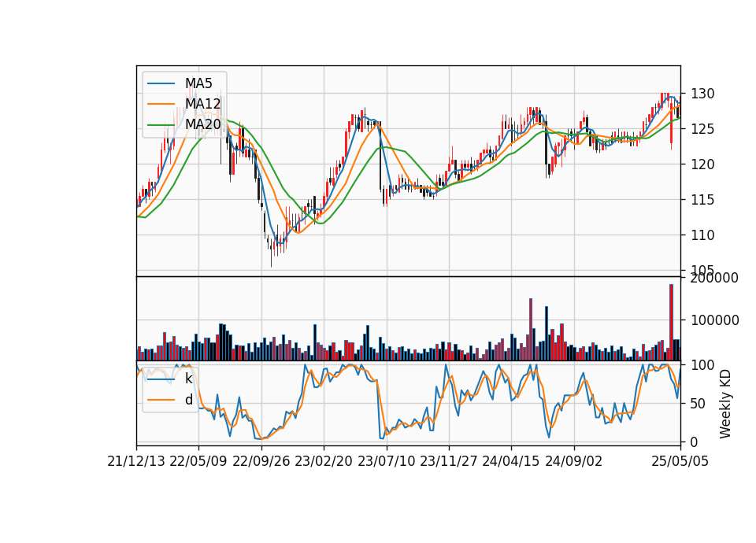Click the k legend label in KD panel
756x543 pixels.
(188, 379)
